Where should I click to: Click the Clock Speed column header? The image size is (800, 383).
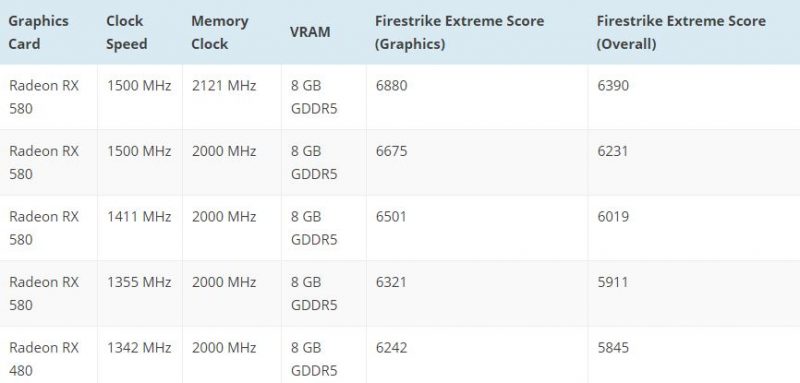tap(127, 32)
